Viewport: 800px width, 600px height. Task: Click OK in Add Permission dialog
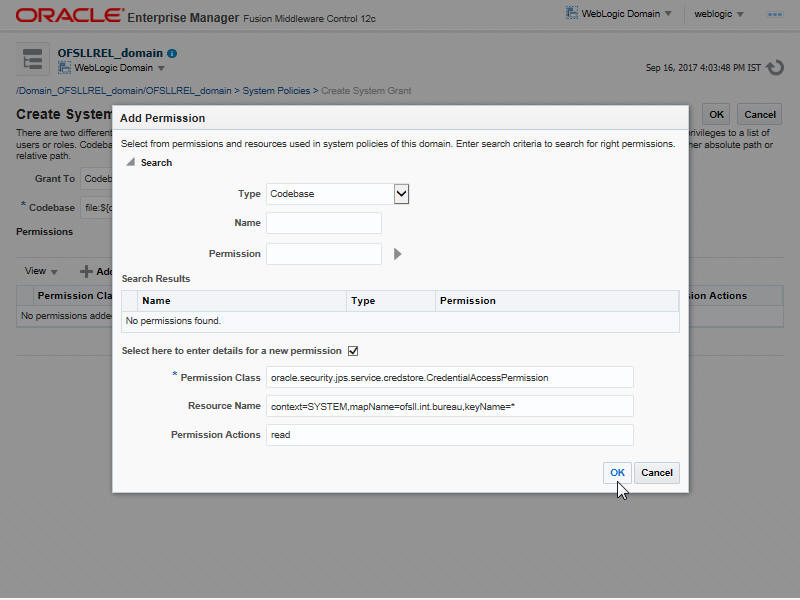tap(617, 473)
